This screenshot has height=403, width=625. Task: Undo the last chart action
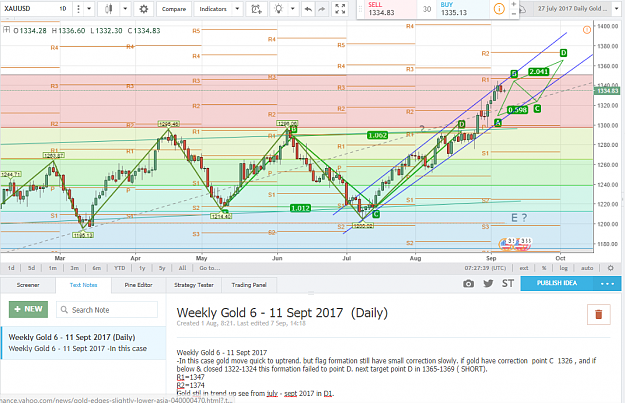click(308, 9)
